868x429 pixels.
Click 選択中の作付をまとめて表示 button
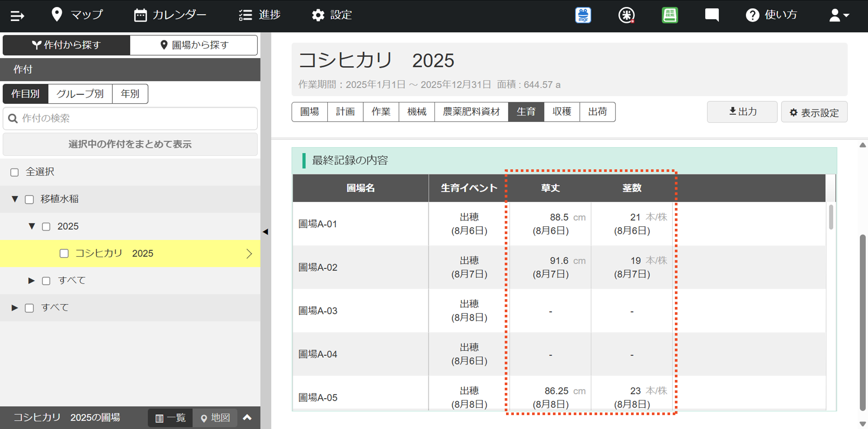[x=130, y=144]
